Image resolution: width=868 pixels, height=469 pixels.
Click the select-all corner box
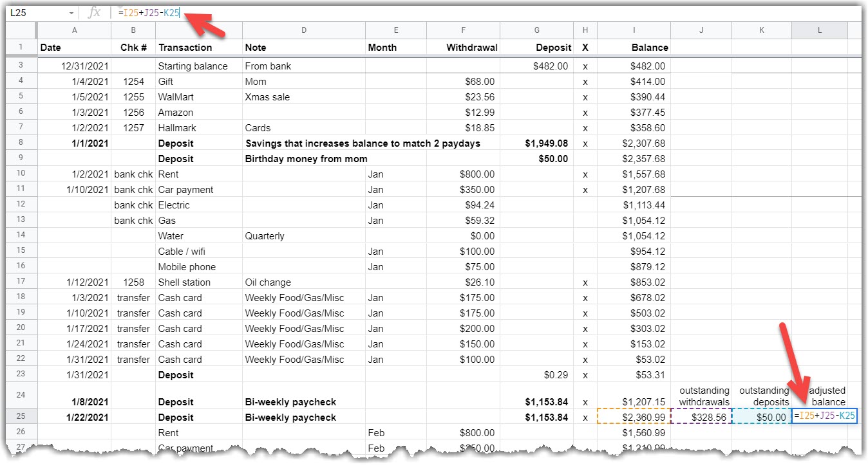pyautogui.click(x=21, y=30)
